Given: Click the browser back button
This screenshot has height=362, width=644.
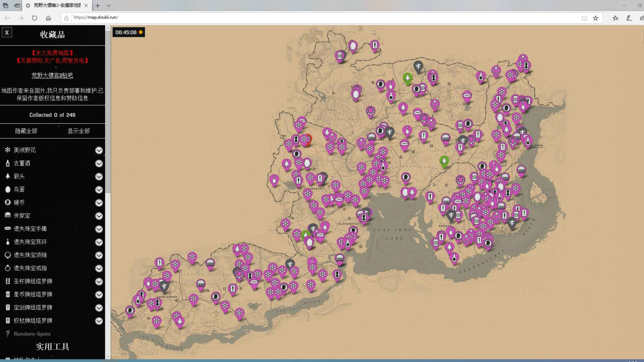Looking at the screenshot, I should tap(7, 18).
